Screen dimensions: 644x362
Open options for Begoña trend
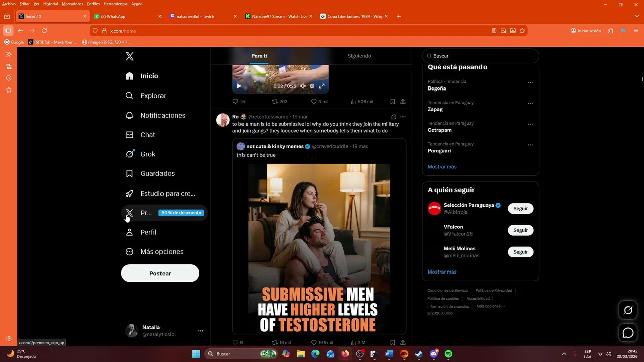[x=530, y=82]
